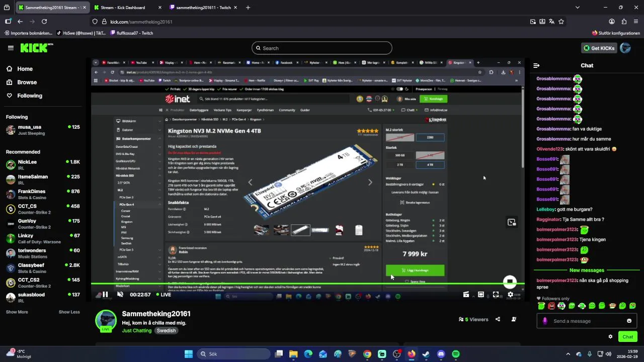Click Olivendo123 username in chat
644x362 pixels.
550,149
